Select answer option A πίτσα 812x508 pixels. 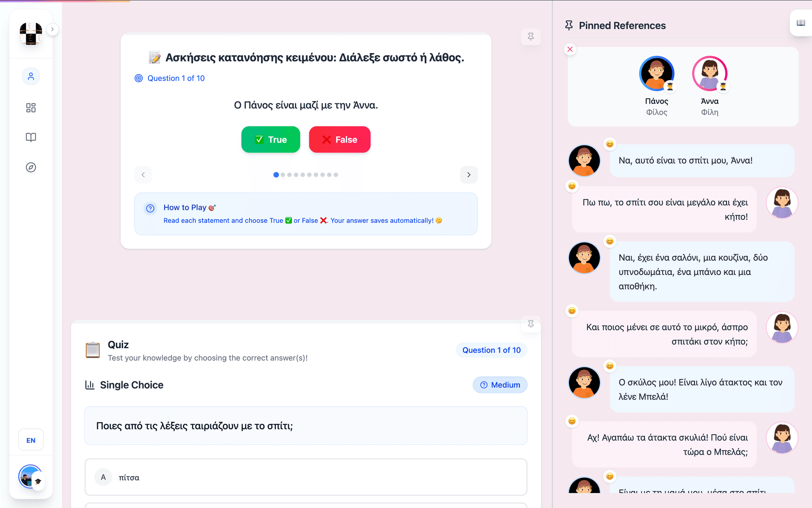306,477
